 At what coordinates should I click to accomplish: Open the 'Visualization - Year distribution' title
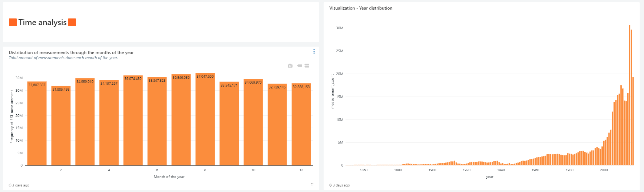tap(360, 8)
